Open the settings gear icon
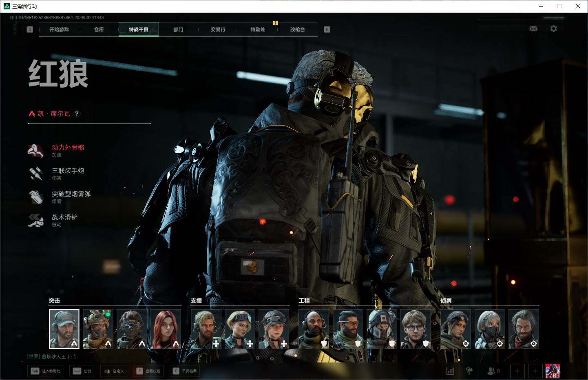Image resolution: width=588 pixels, height=380 pixels. 553,29
